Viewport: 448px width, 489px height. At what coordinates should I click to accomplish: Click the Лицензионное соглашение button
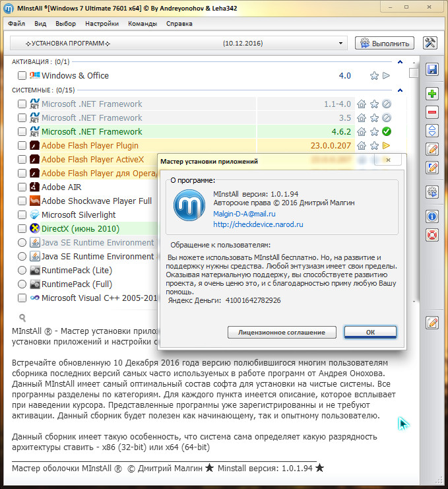coord(282,332)
